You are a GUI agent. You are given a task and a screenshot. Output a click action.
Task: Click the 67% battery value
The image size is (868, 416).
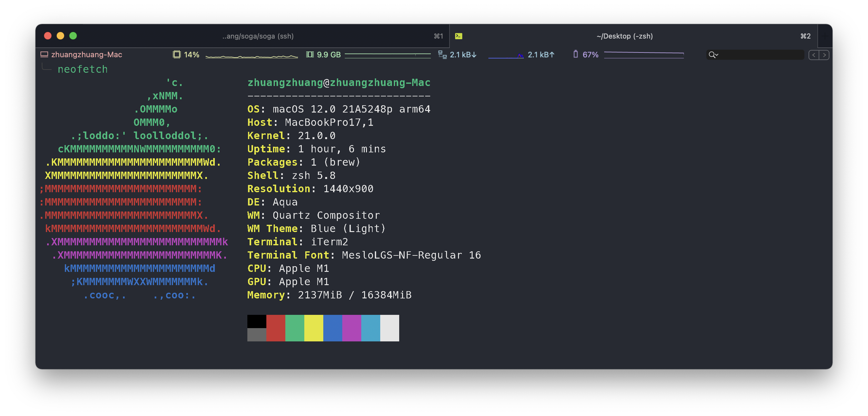(590, 55)
